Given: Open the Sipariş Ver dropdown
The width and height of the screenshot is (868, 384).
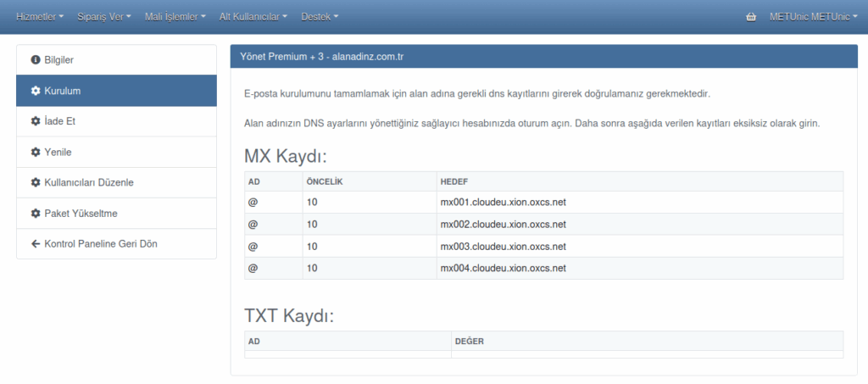Looking at the screenshot, I should (103, 17).
